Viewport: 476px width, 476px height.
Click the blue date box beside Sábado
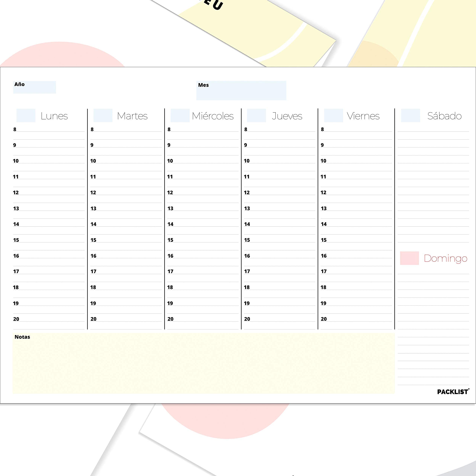411,115
